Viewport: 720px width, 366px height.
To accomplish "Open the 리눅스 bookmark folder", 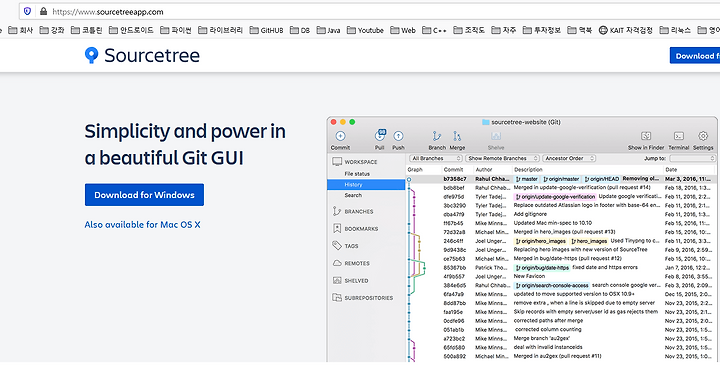I will (675, 30).
